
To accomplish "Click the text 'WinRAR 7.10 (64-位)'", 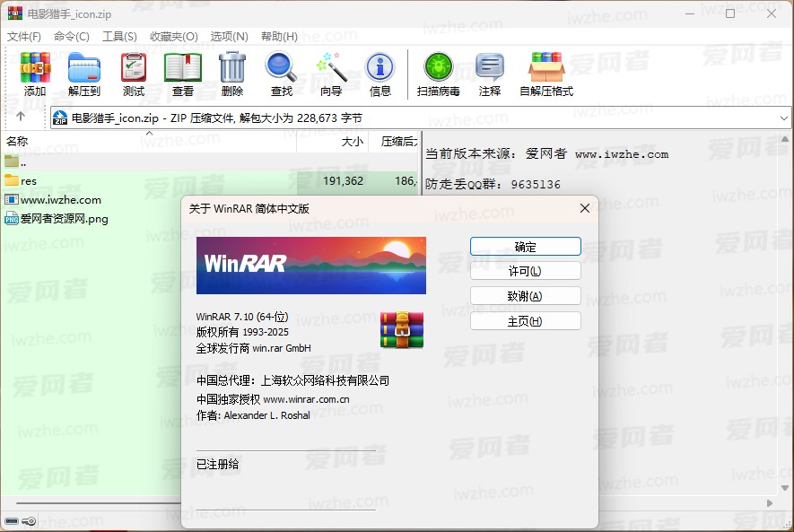I will 242,317.
